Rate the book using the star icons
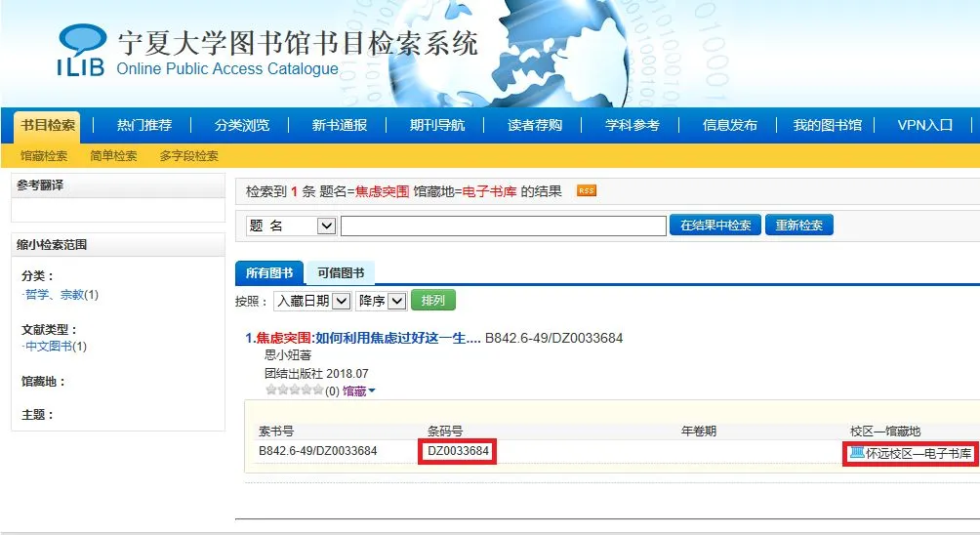Screen dimensions: 980x535 [x=295, y=390]
